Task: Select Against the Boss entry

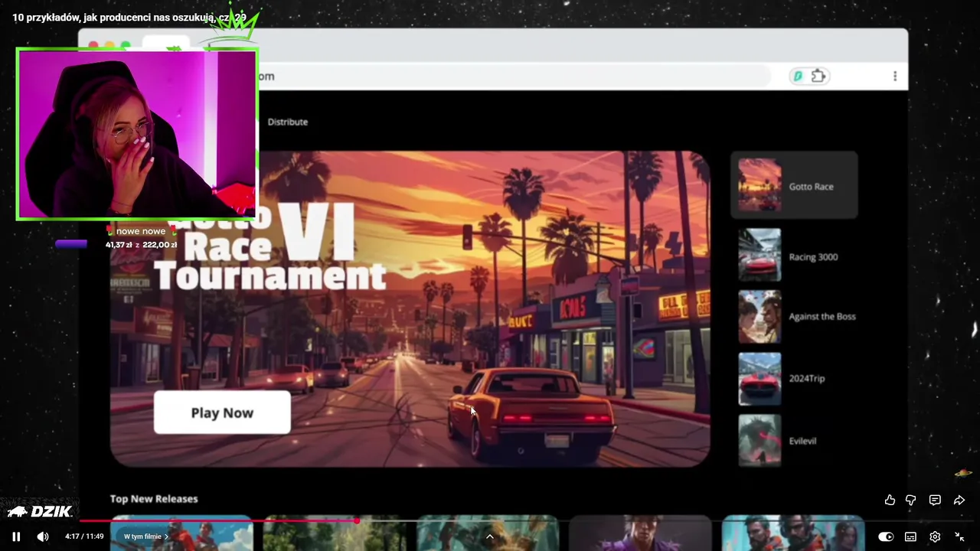Action: pyautogui.click(x=797, y=316)
